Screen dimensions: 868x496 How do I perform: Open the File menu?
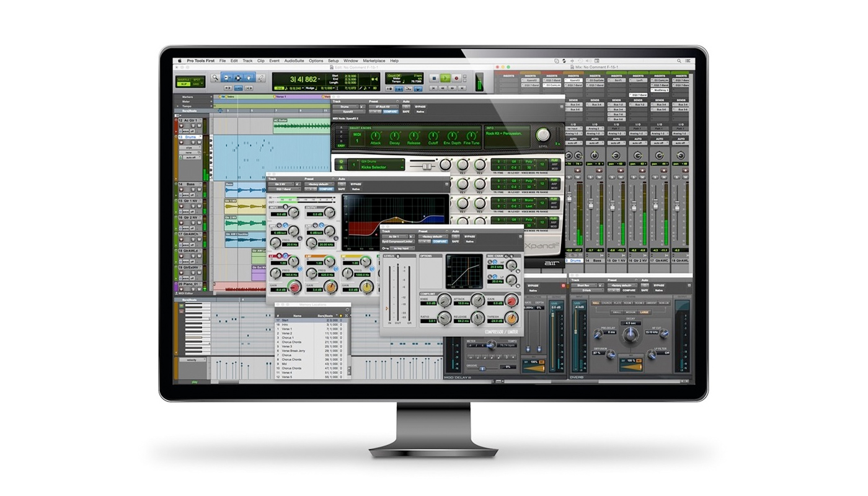[x=223, y=61]
